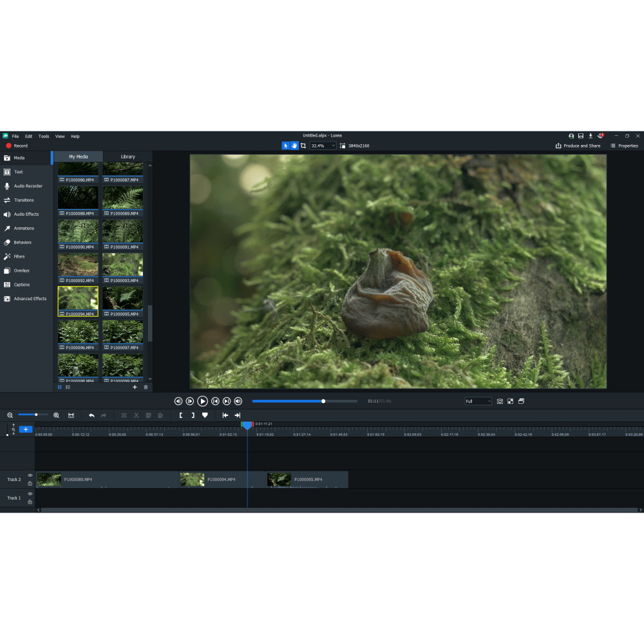Lock Track 1
This screenshot has height=644, width=644.
click(x=30, y=502)
